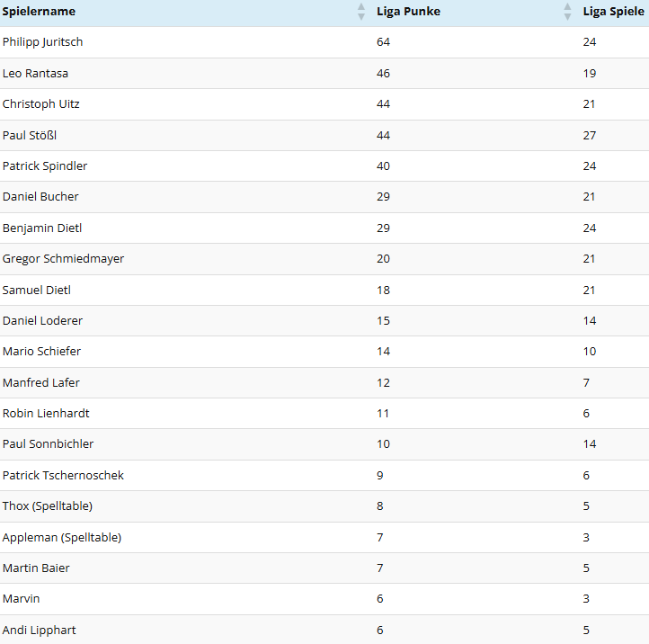Select Mario Schiefer table row
This screenshot has height=644, width=649.
click(x=324, y=352)
